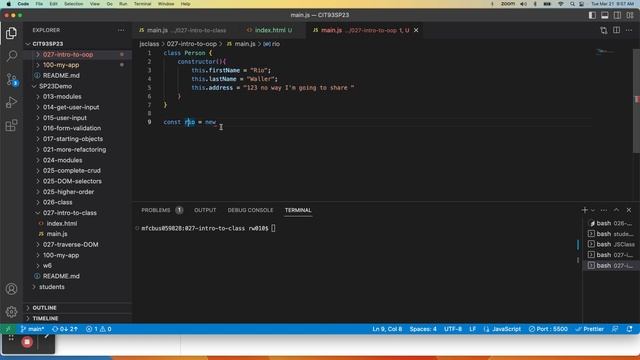Select the bash stude... terminal

(611, 234)
